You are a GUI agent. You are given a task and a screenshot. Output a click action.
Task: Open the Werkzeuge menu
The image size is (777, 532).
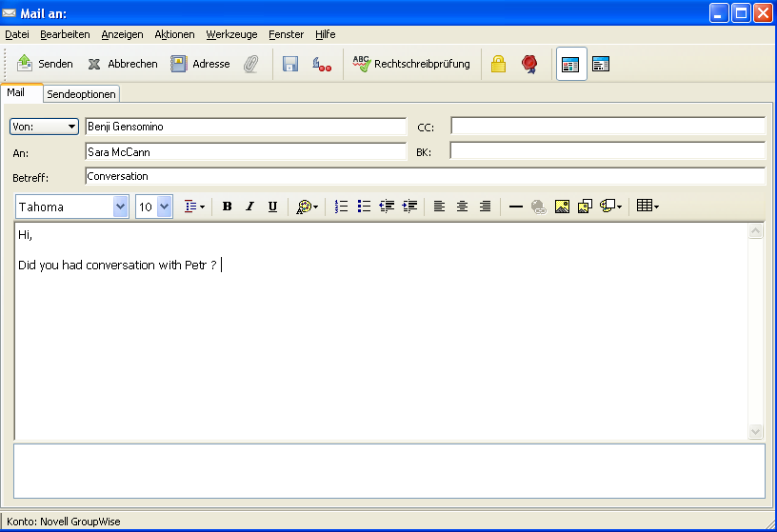232,34
